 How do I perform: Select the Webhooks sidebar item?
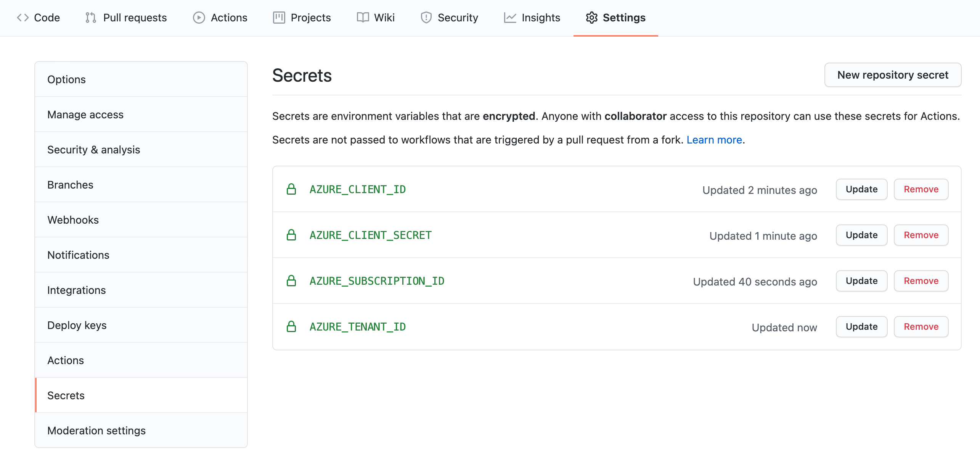coord(72,219)
